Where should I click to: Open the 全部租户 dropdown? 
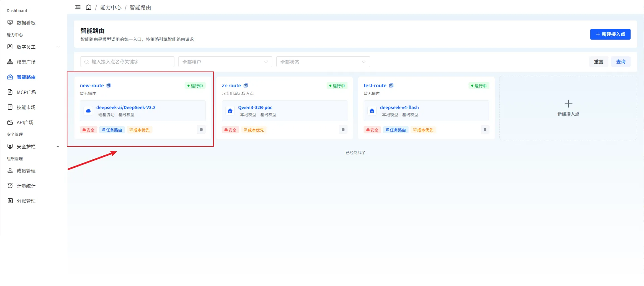(225, 62)
